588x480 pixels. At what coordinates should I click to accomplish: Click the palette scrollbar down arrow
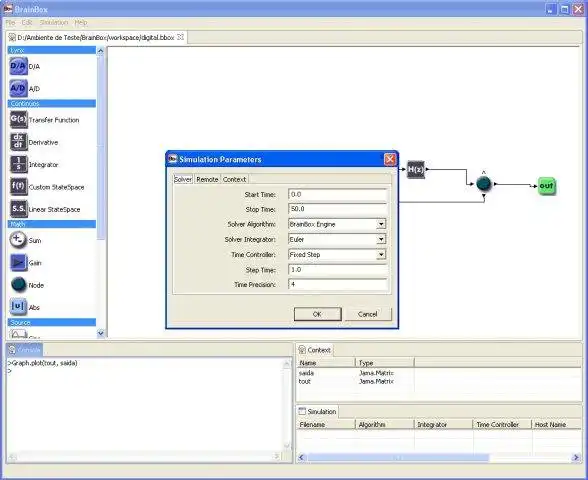(x=100, y=333)
